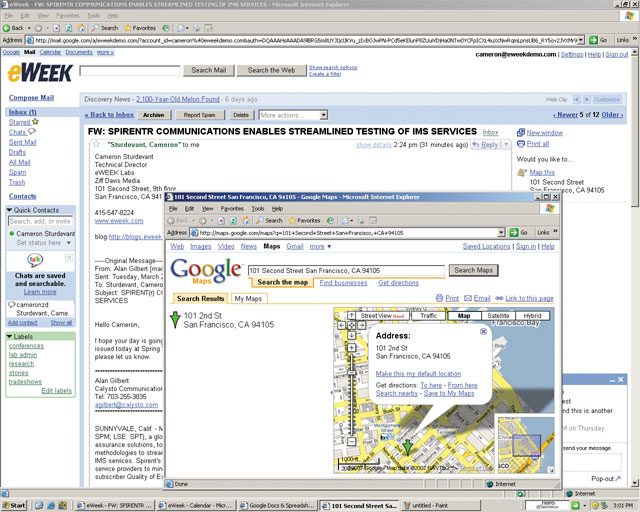This screenshot has width=640, height=512.
Task: Switch to Google Docs & Spreadsheets taskbar item
Action: pos(278,505)
